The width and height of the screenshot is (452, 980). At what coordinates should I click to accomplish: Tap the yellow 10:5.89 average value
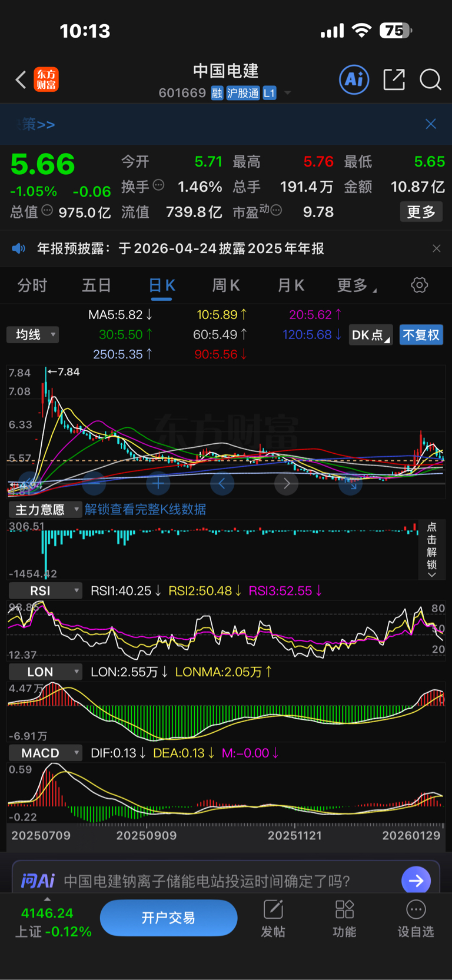(222, 315)
